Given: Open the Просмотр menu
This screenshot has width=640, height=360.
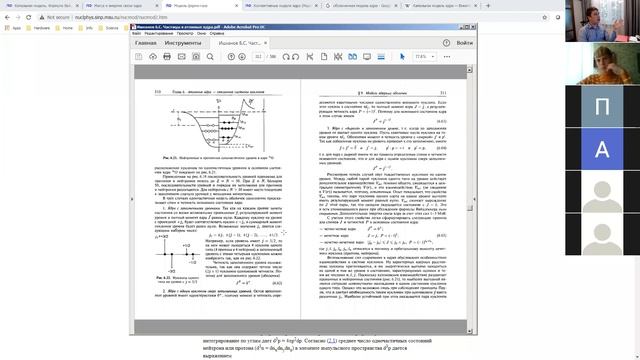Looking at the screenshot, I should point(185,33).
